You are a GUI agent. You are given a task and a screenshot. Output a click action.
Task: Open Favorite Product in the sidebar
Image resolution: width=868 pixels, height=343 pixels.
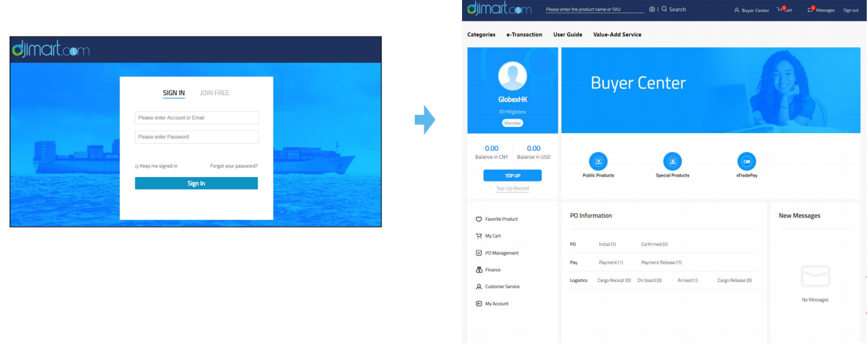point(502,219)
